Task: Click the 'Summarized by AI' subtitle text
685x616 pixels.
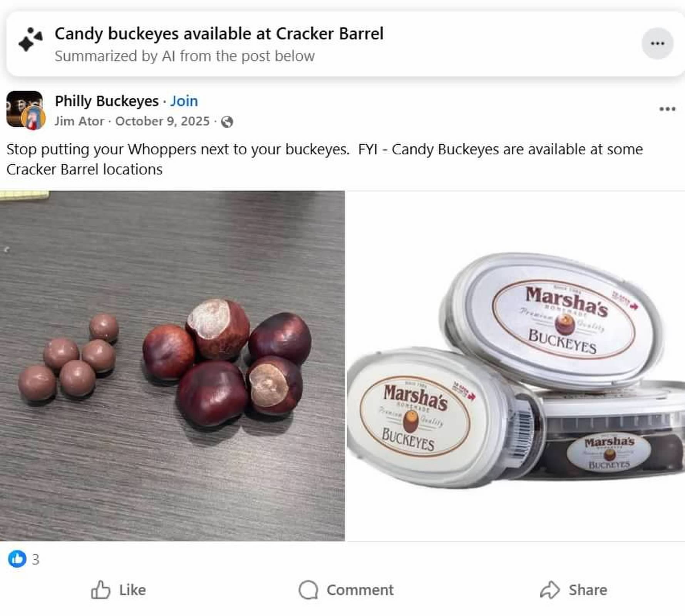Action: pos(185,56)
